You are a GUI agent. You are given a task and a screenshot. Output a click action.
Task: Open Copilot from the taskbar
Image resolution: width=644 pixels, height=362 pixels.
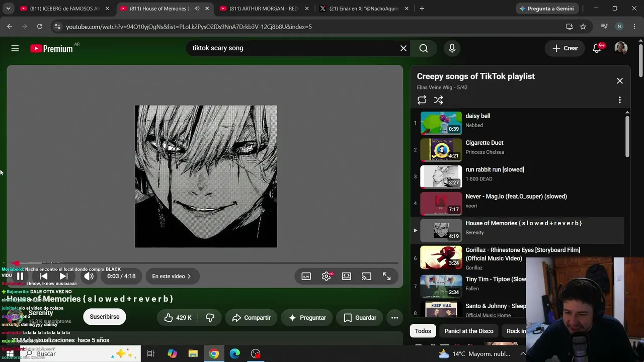(172, 354)
